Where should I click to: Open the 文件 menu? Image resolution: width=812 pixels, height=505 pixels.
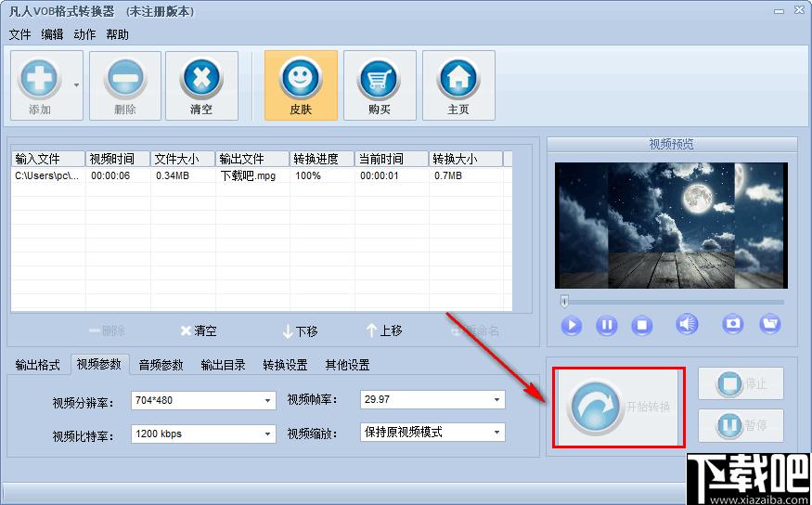point(20,34)
